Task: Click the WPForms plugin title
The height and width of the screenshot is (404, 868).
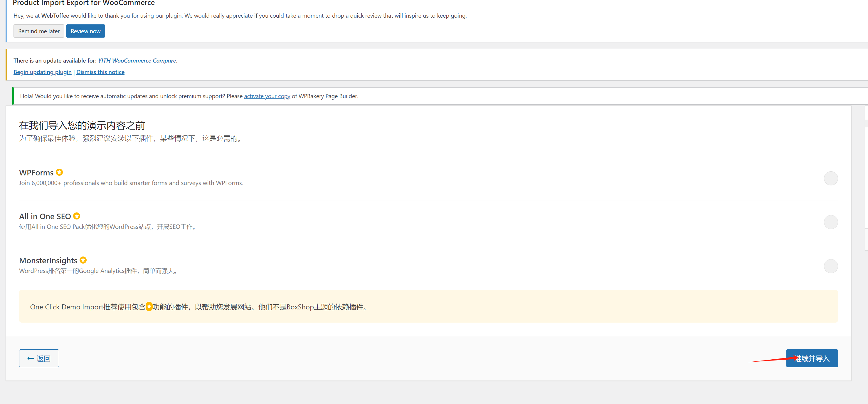Action: [36, 173]
